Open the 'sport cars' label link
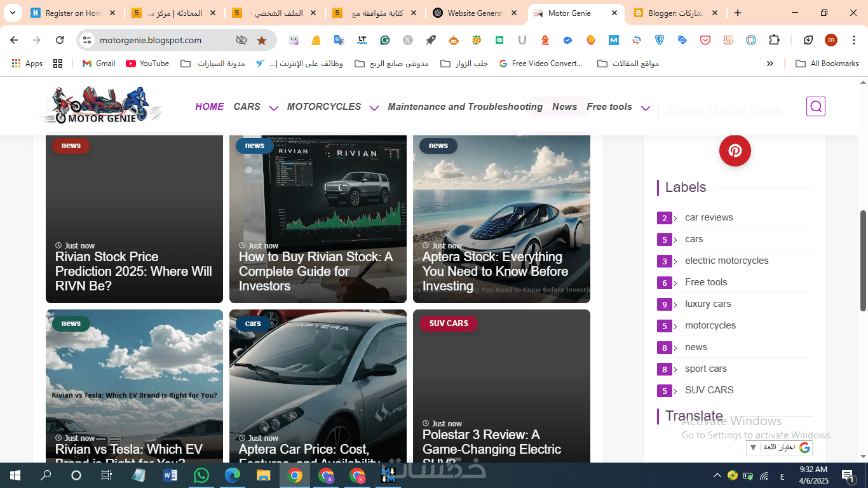The height and width of the screenshot is (488, 868). coord(706,369)
